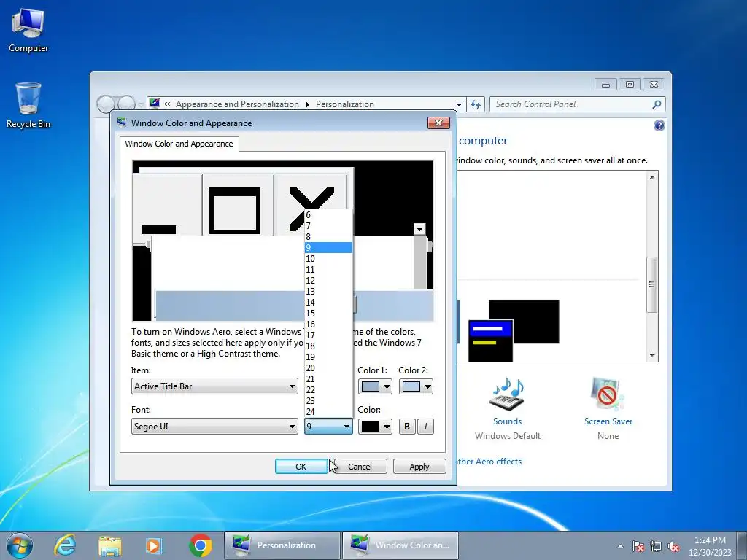This screenshot has width=747, height=560.
Task: Select the high contrast theme thumbnail
Action: coord(514,330)
